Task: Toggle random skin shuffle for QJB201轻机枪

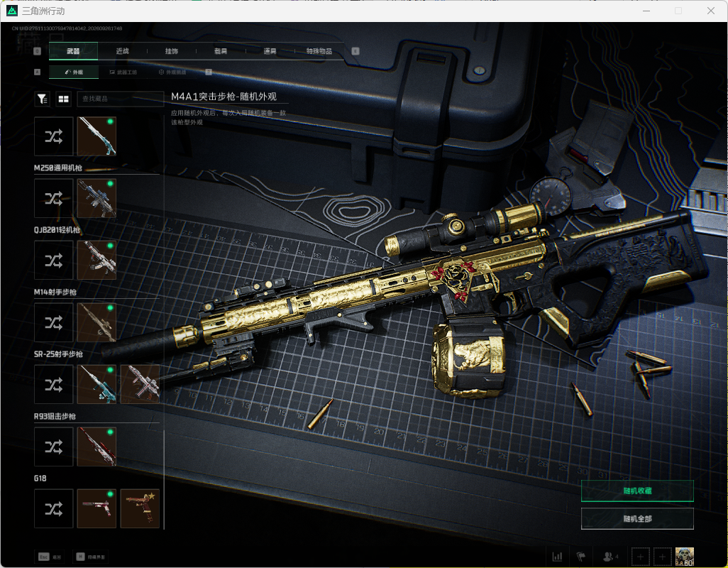Action: (x=53, y=260)
